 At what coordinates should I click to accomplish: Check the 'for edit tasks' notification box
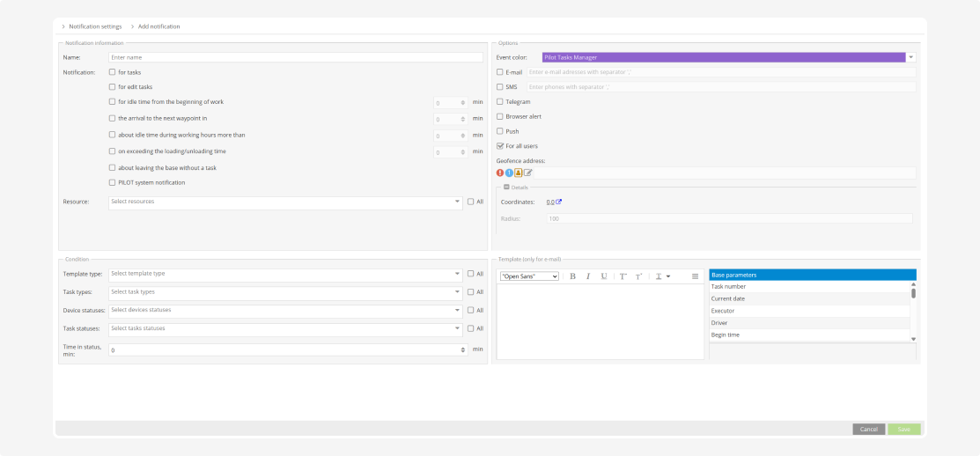click(112, 87)
